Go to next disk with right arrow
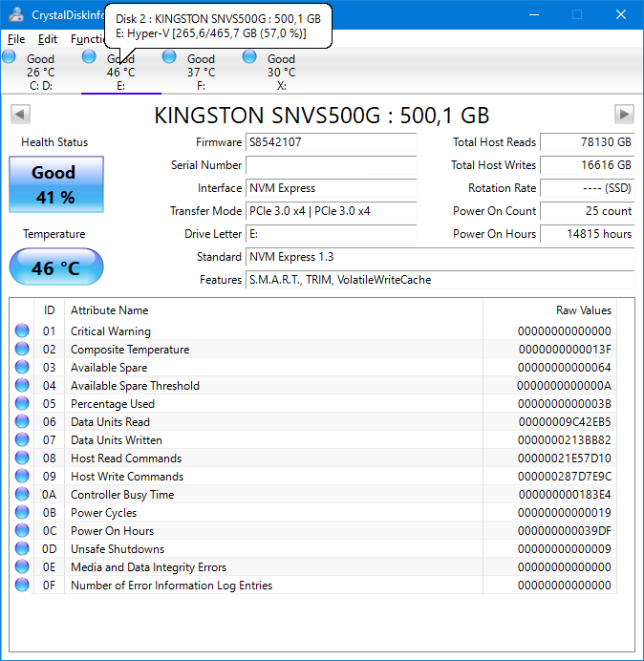 (x=624, y=114)
